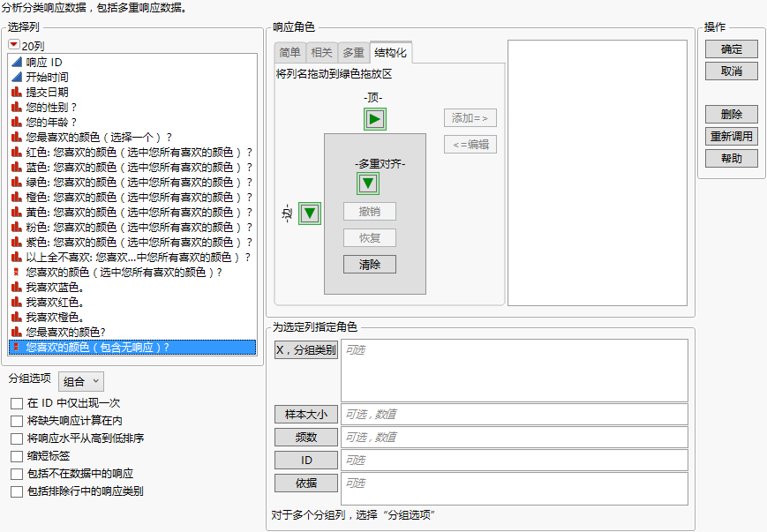767x532 pixels.
Task: Click the 重新调用 button
Action: 732,137
